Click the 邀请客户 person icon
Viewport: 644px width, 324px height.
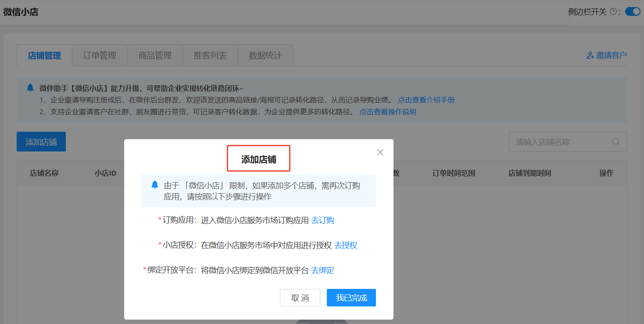[x=590, y=55]
